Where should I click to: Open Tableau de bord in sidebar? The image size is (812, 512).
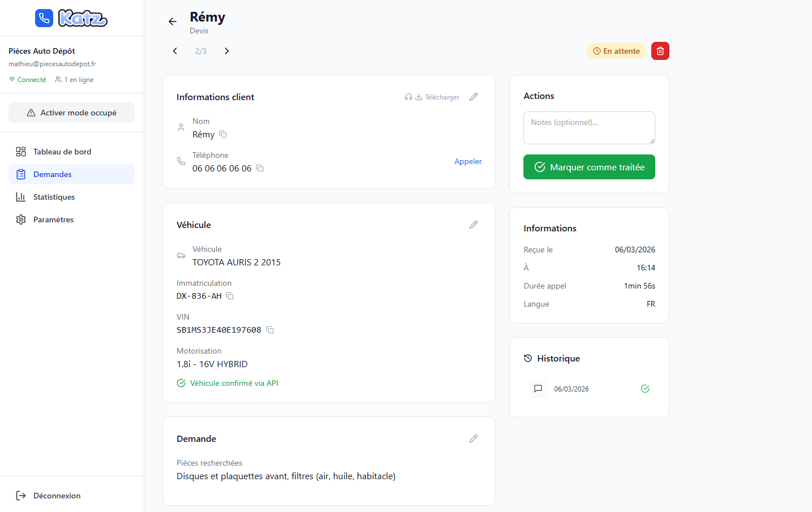coord(62,152)
